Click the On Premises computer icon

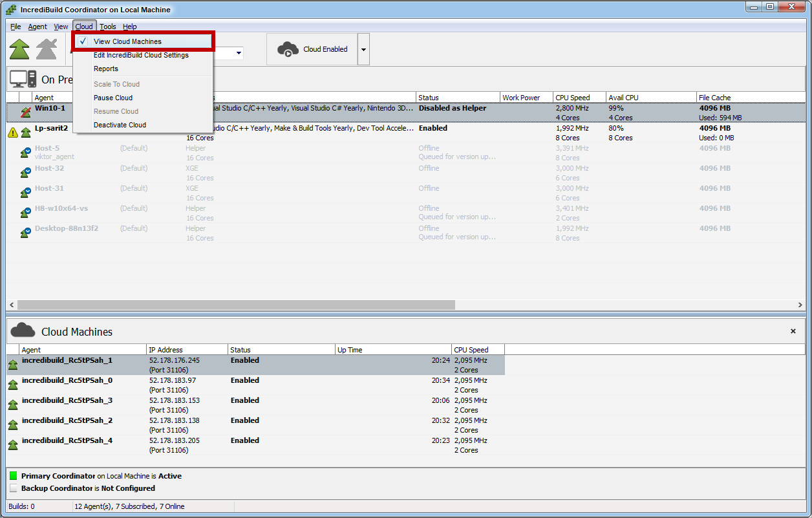coord(23,80)
